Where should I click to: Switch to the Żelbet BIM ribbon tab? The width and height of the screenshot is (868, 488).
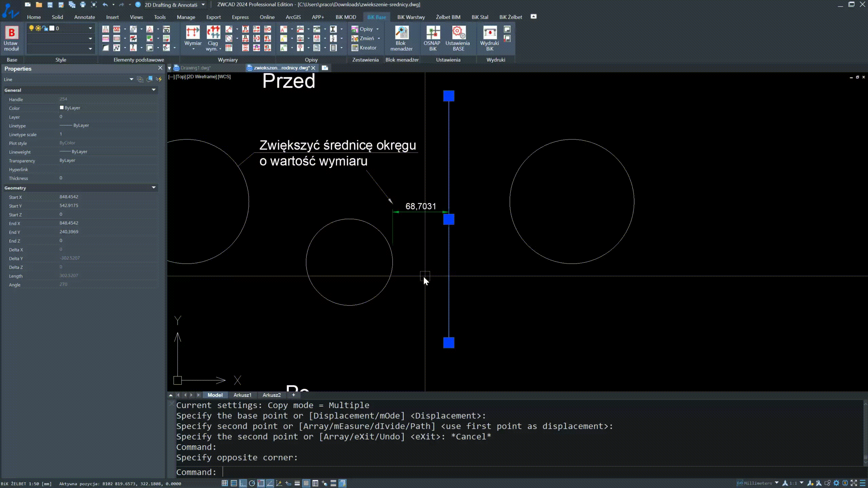coord(448,17)
